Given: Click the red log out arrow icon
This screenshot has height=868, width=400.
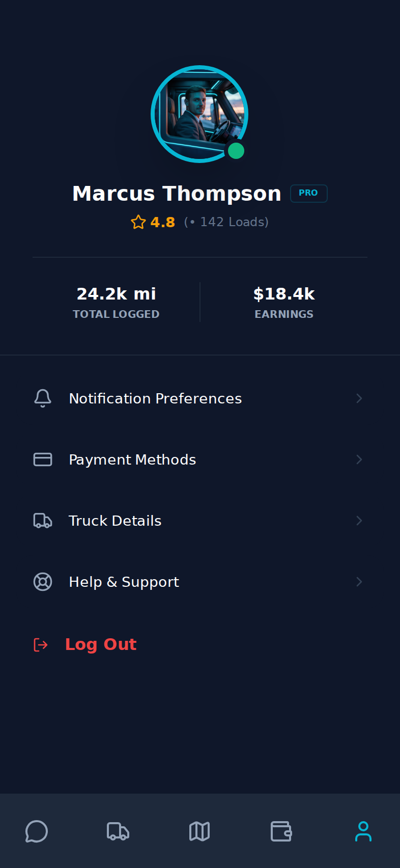Looking at the screenshot, I should (x=41, y=645).
